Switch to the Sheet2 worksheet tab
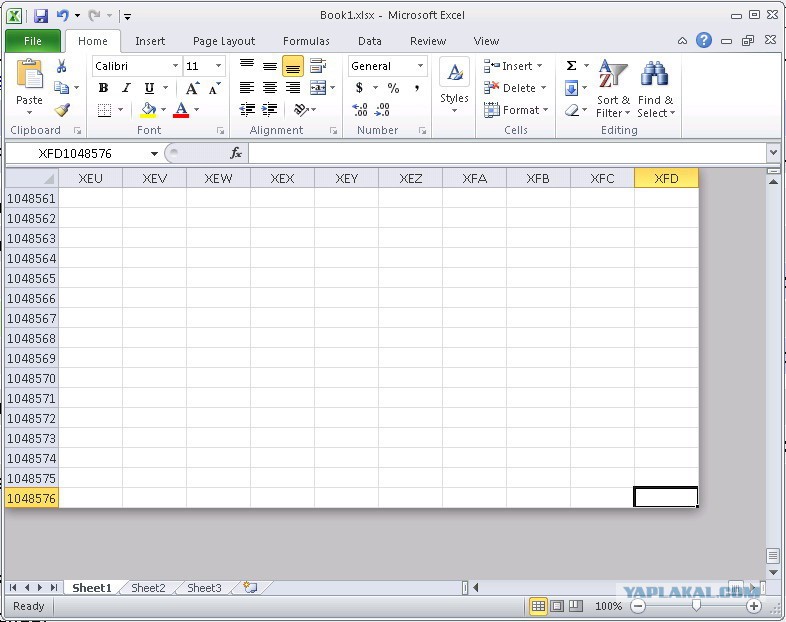 point(148,587)
